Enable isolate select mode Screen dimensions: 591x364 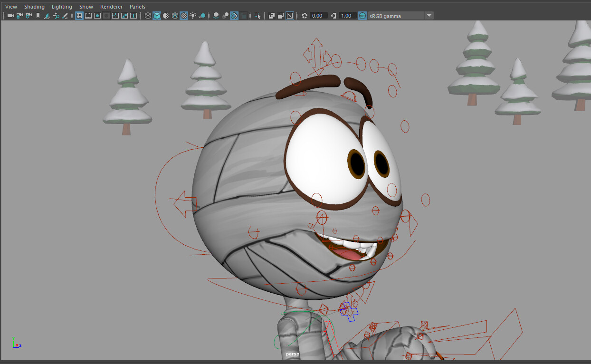tap(257, 16)
